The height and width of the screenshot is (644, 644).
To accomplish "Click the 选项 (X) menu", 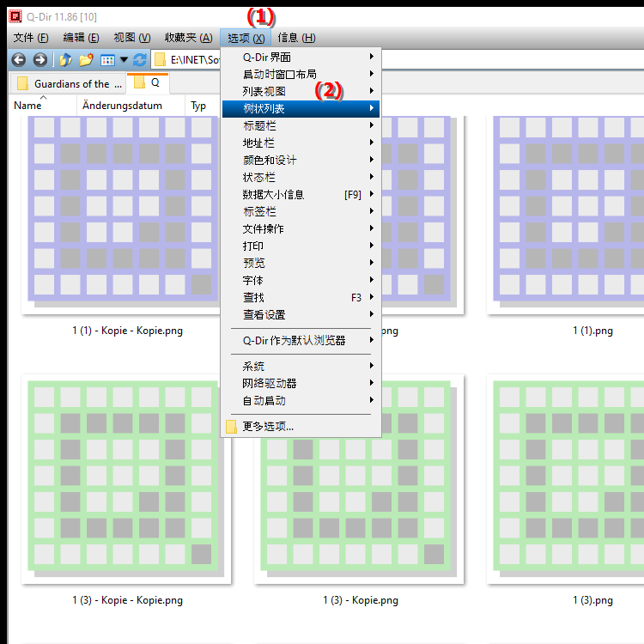I will click(246, 38).
